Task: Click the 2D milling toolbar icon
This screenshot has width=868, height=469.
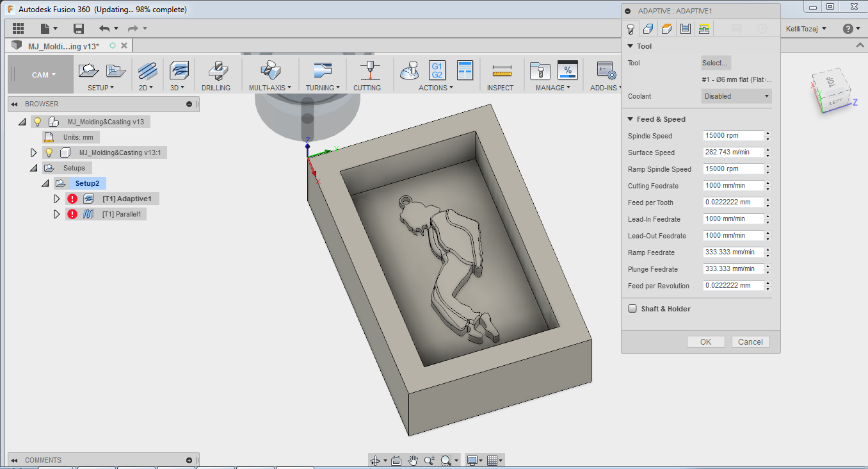Action: (148, 70)
